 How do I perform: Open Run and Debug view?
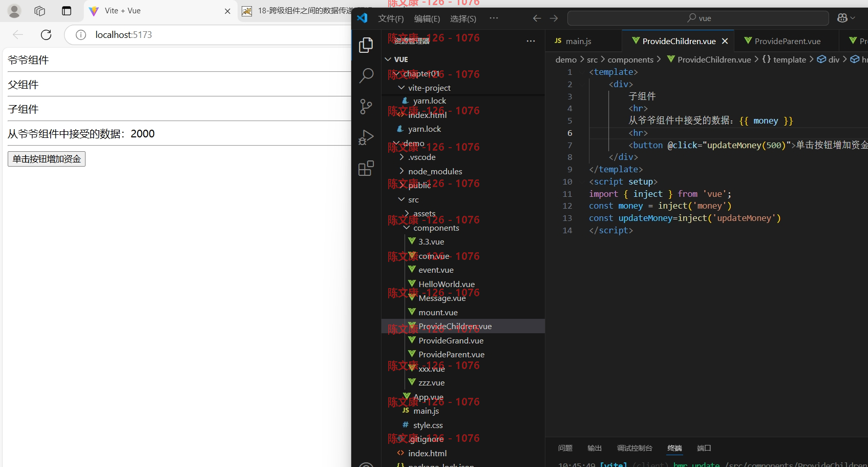(366, 137)
